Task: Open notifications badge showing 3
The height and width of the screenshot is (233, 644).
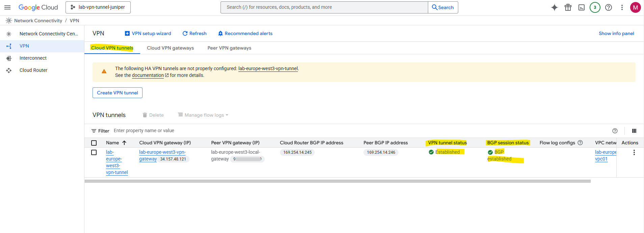Action: [x=595, y=7]
